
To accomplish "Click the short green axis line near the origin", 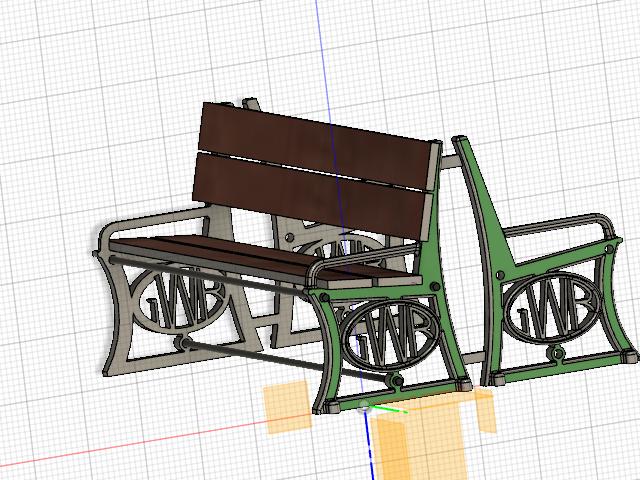I will tap(391, 409).
